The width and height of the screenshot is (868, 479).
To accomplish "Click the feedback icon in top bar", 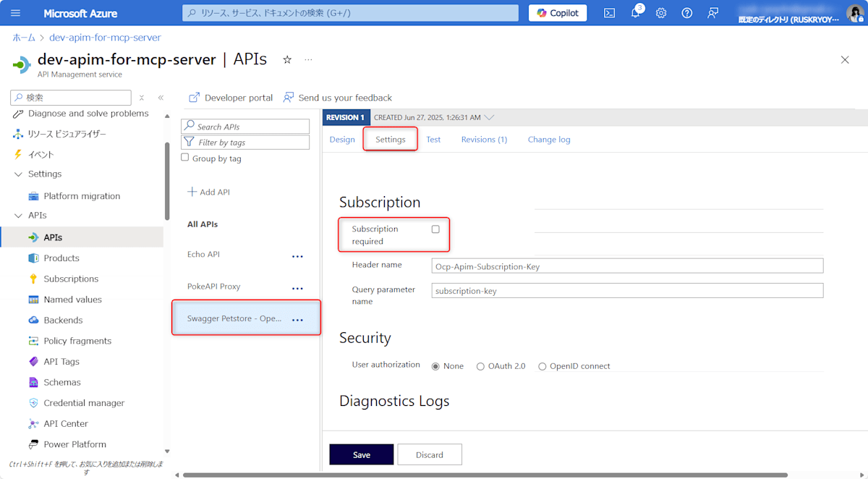I will (713, 13).
